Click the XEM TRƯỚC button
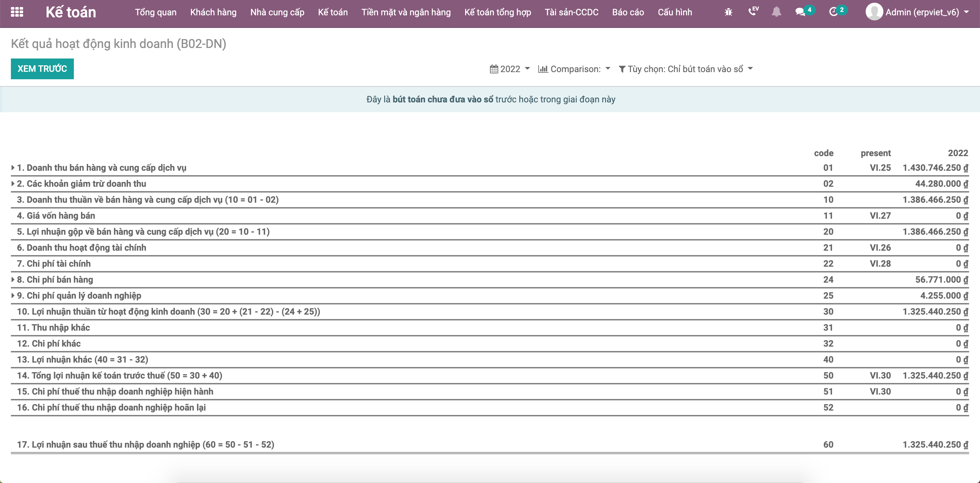The image size is (980, 483). coord(42,69)
